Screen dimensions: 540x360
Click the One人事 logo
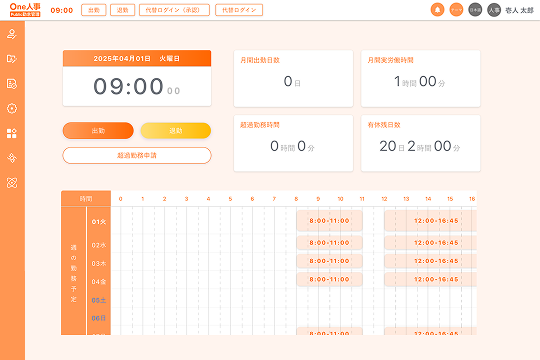tap(25, 10)
